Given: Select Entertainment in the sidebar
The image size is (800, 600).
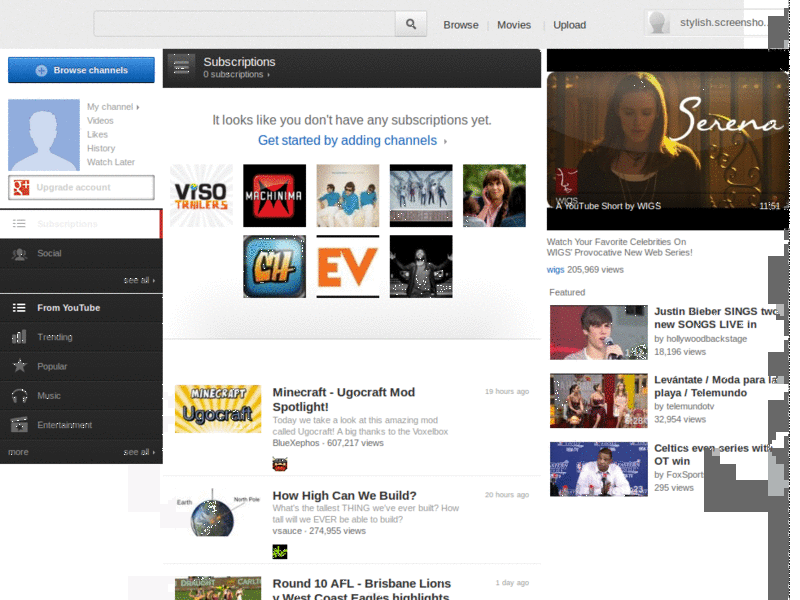Looking at the screenshot, I should coord(81,424).
